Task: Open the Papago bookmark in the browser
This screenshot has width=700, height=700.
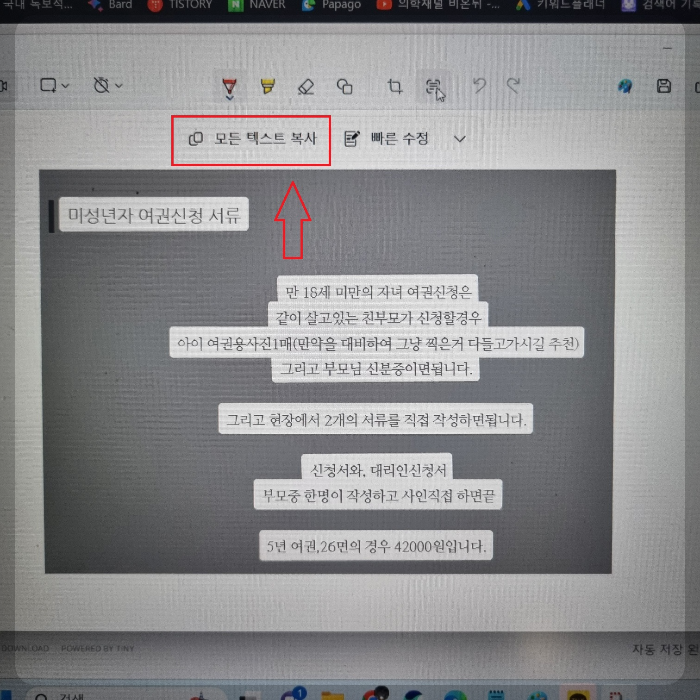Action: [332, 5]
